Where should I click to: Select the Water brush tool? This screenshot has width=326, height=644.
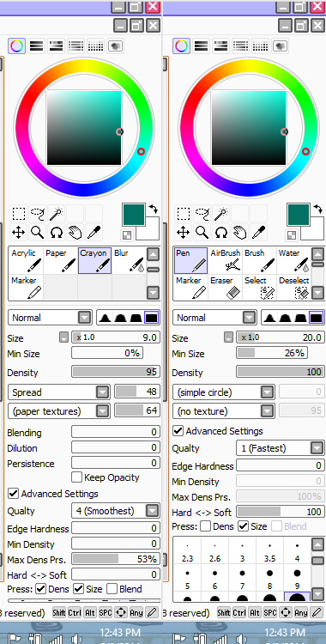pyautogui.click(x=293, y=260)
